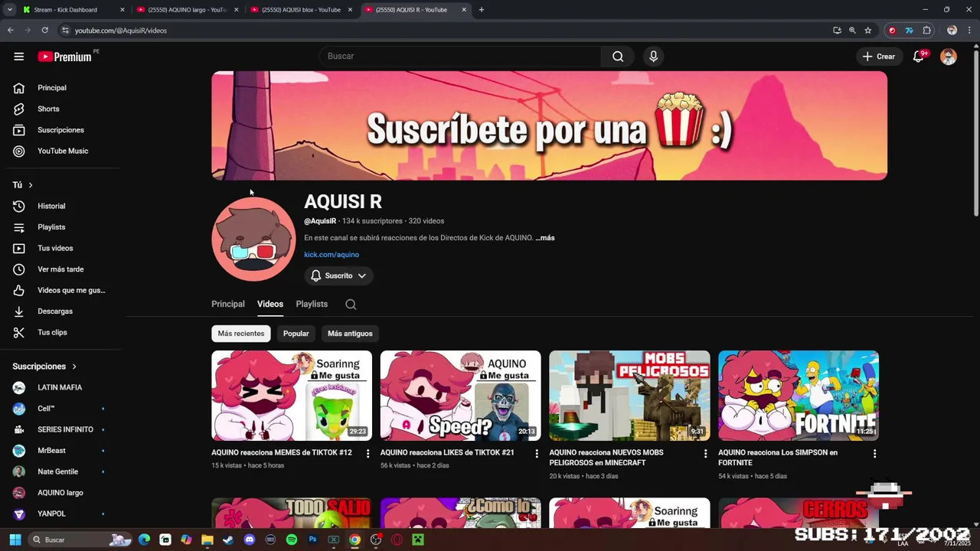Select the Videos channel tab
Viewport: 980px width, 551px height.
click(x=270, y=305)
